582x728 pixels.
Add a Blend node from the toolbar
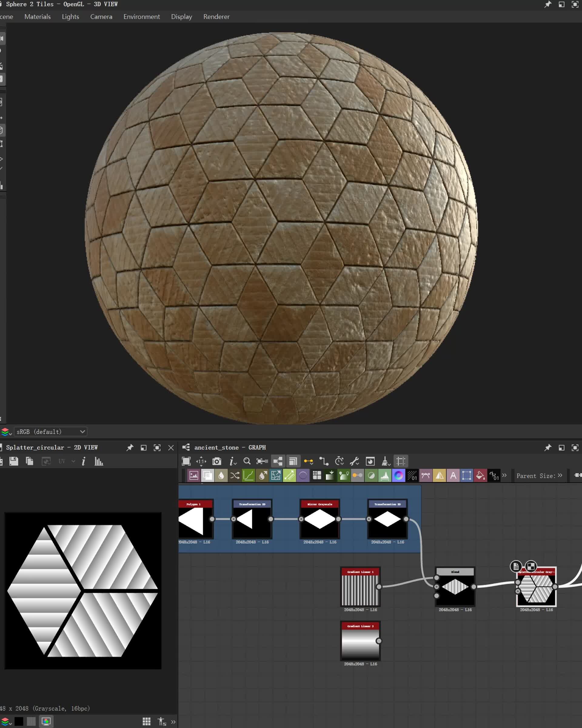click(x=208, y=475)
